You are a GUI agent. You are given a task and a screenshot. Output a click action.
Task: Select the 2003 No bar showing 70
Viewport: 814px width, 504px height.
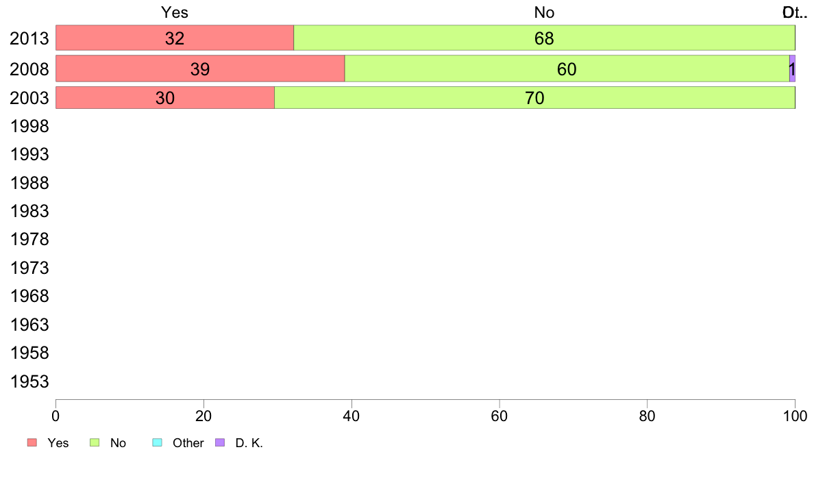534,98
